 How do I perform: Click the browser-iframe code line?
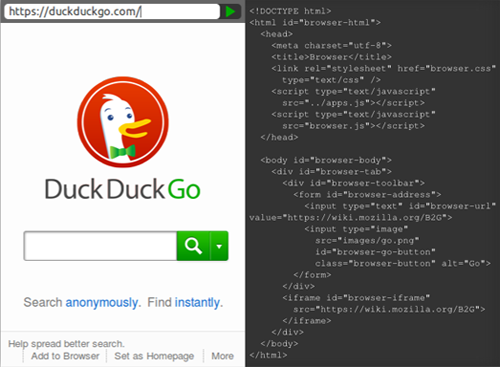[x=356, y=298]
